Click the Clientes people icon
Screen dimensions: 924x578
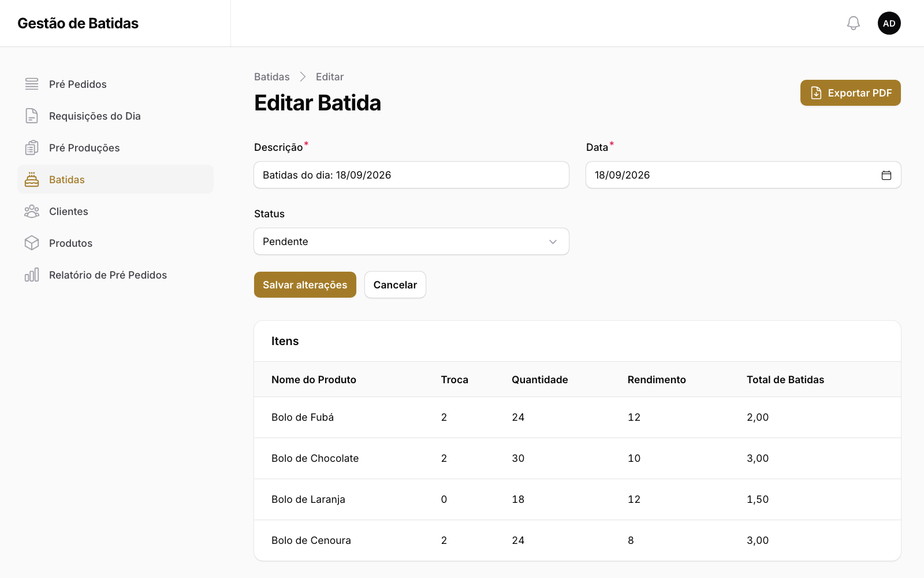click(x=32, y=211)
